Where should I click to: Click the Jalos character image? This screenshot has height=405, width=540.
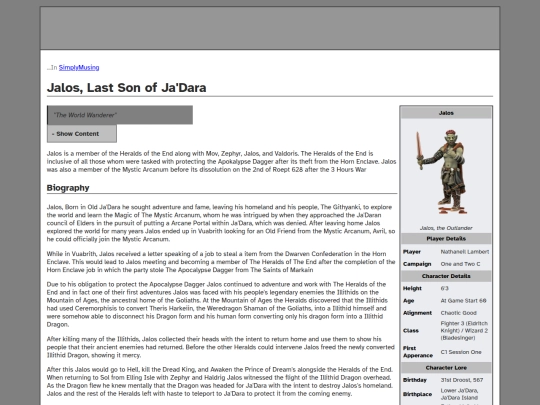tap(442, 172)
